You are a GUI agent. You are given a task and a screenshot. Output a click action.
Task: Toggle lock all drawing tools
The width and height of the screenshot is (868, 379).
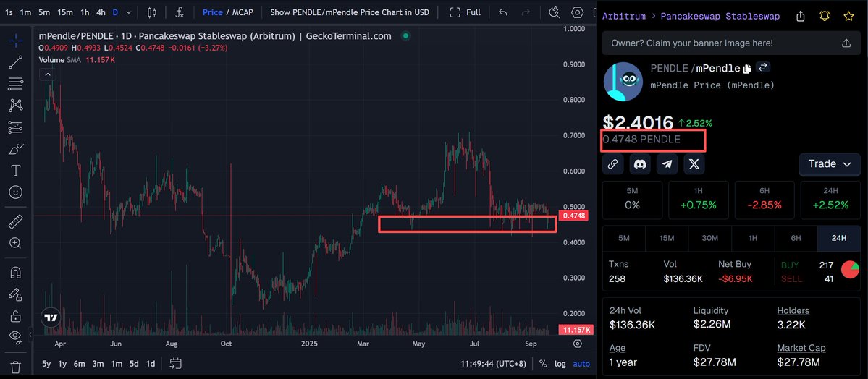click(x=15, y=317)
